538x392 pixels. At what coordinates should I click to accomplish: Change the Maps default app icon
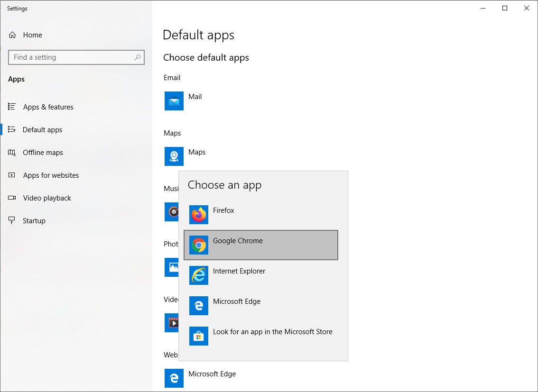click(174, 156)
